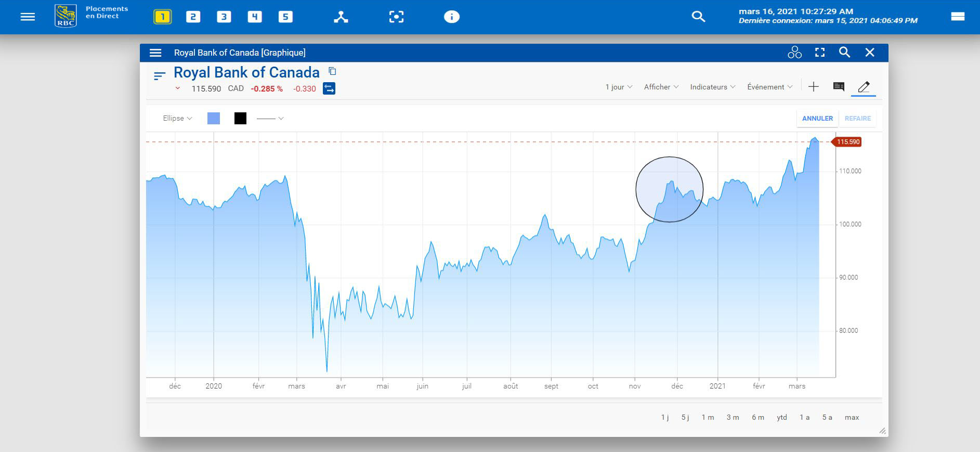This screenshot has width=980, height=452.
Task: Click the copy icon next to the title
Action: 332,71
